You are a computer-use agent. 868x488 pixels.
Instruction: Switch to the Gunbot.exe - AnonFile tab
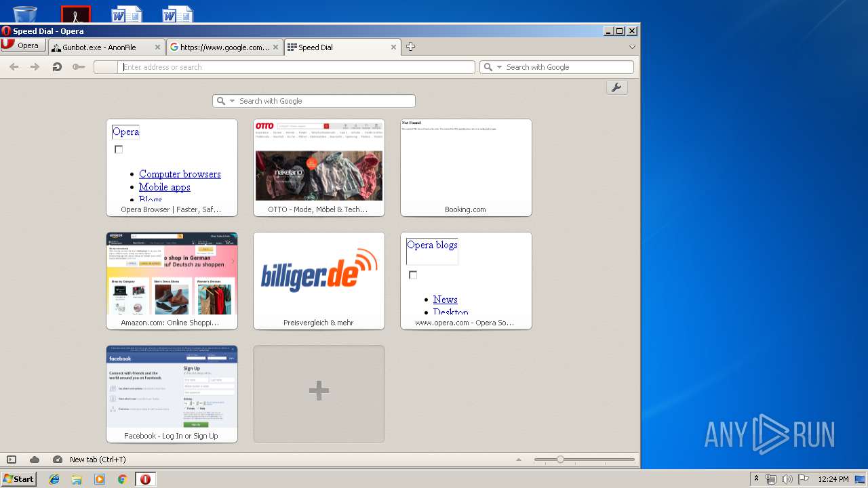(x=106, y=47)
